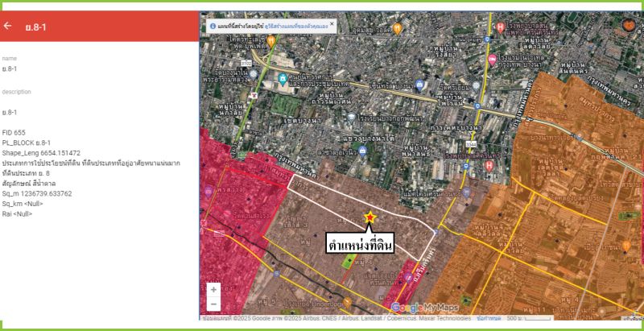
Task: Dismiss the map creator banner with X
Action: 332,24
